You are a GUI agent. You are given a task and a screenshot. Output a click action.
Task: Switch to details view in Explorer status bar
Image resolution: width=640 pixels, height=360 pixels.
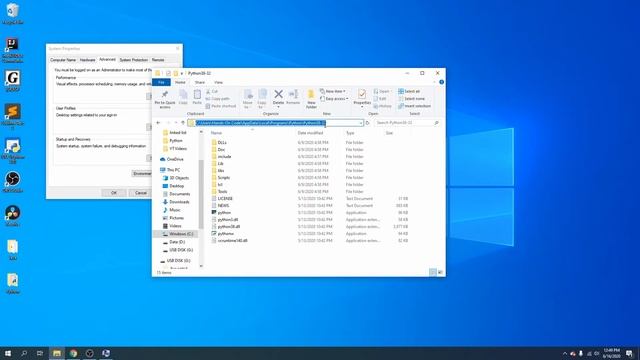pyautogui.click(x=433, y=272)
